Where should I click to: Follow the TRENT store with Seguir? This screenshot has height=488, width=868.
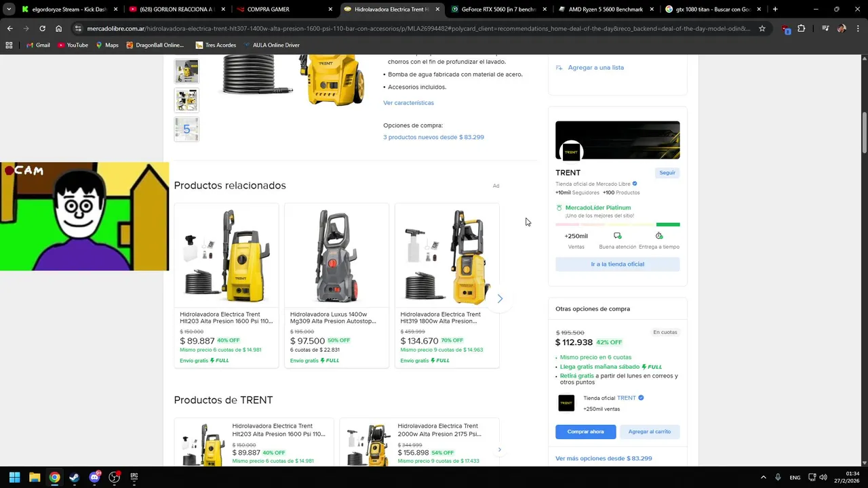pyautogui.click(x=667, y=173)
